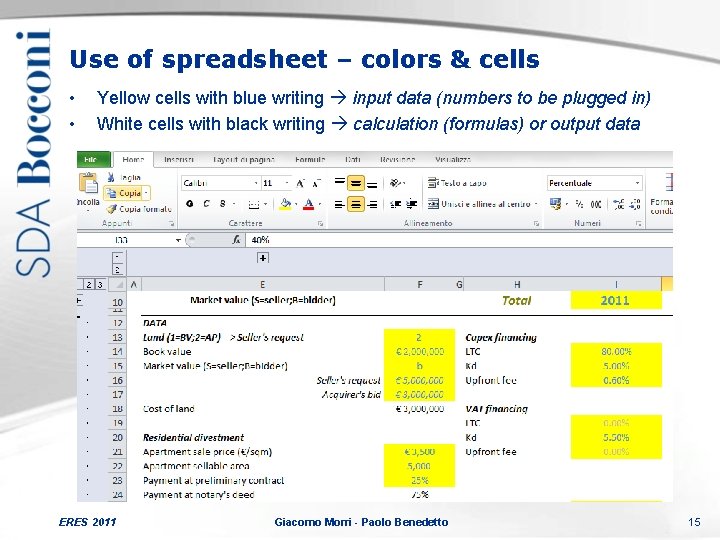Click the Incolla (paste) clipboard icon
The width and height of the screenshot is (720, 540).
(x=88, y=183)
